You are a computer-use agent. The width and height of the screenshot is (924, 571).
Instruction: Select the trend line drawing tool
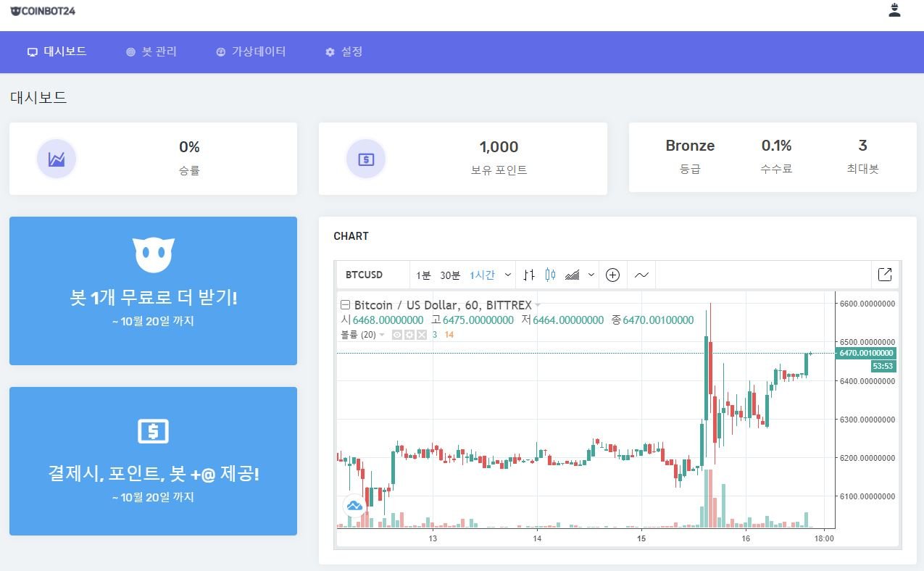tap(641, 275)
